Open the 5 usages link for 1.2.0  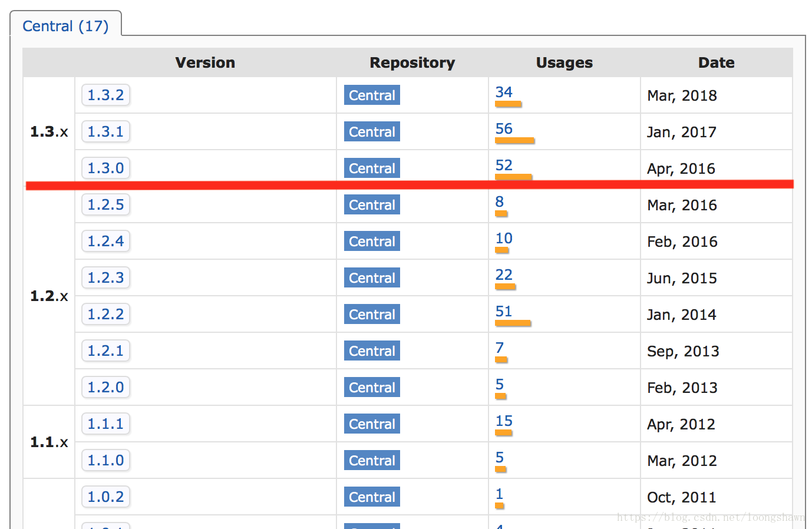point(500,384)
